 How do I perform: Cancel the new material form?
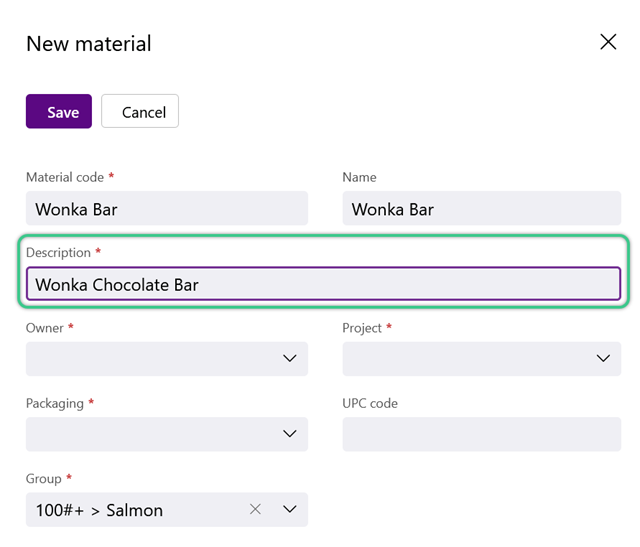pos(140,111)
